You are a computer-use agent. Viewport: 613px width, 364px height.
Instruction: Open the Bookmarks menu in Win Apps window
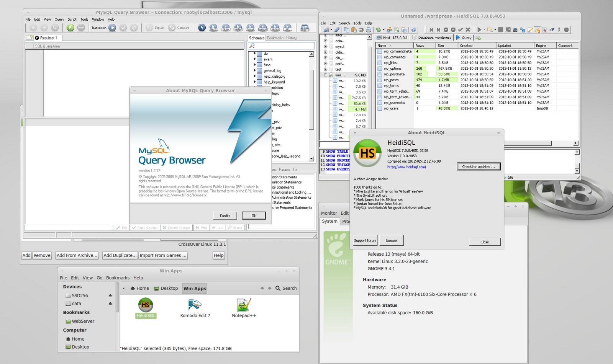(x=118, y=278)
